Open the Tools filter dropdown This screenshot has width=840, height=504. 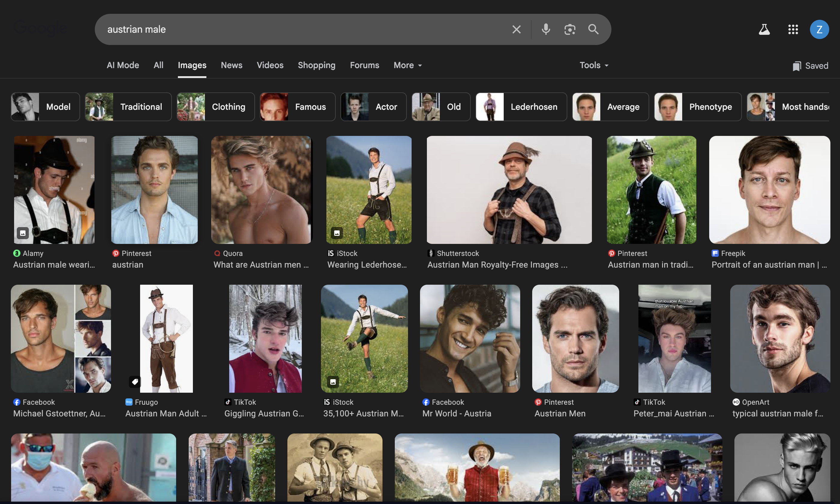[594, 65]
